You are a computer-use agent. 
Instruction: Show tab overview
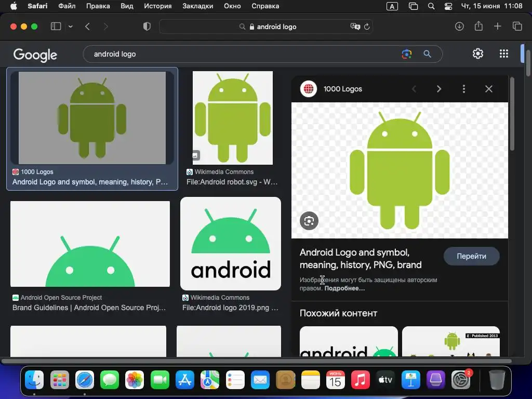pyautogui.click(x=517, y=26)
